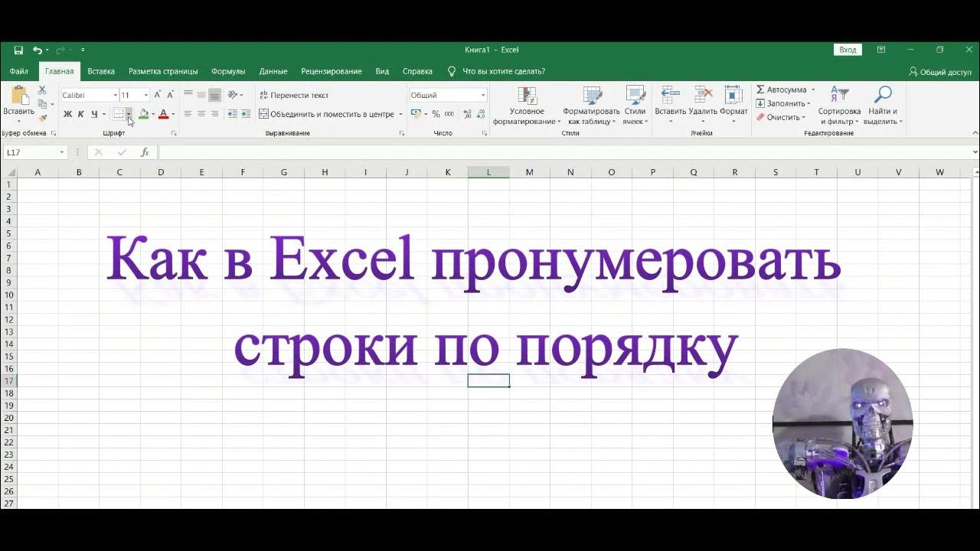Click the Save icon in quick access toolbar
Viewport: 980px width, 551px height.
[x=18, y=50]
